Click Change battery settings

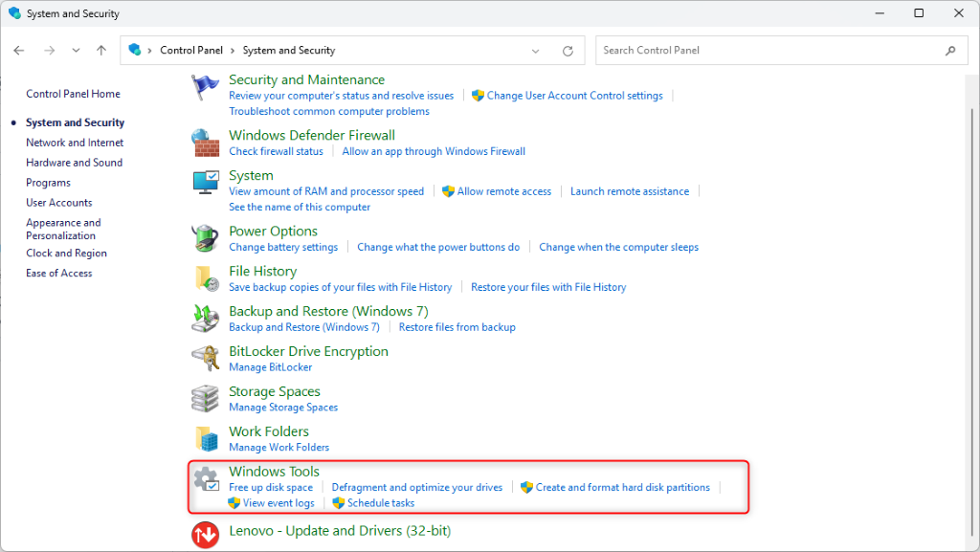(283, 247)
